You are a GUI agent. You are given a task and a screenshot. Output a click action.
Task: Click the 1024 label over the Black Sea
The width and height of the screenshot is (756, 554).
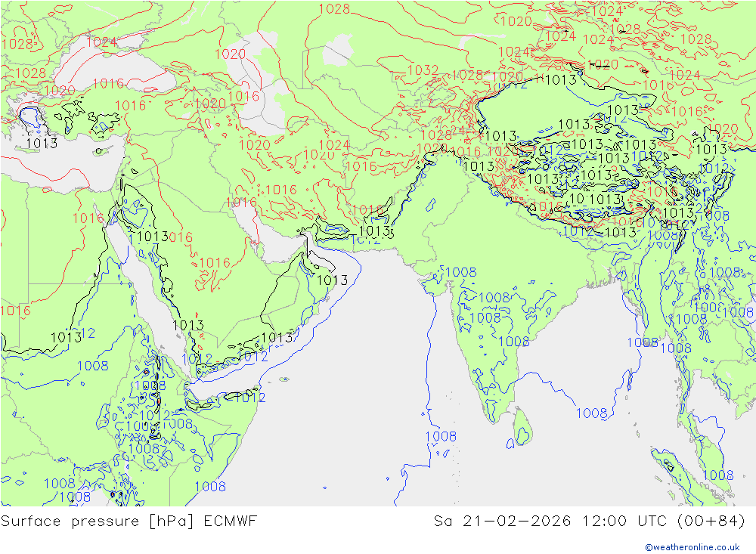pyautogui.click(x=101, y=42)
